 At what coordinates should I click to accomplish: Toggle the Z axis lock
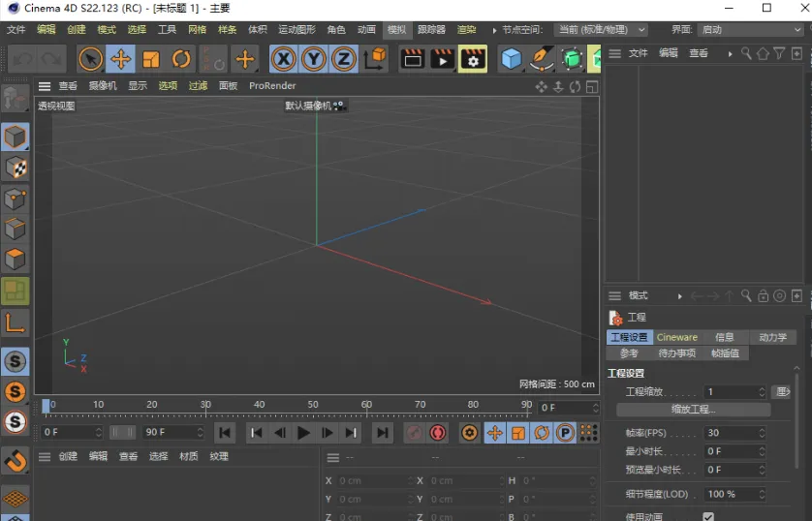(x=343, y=60)
